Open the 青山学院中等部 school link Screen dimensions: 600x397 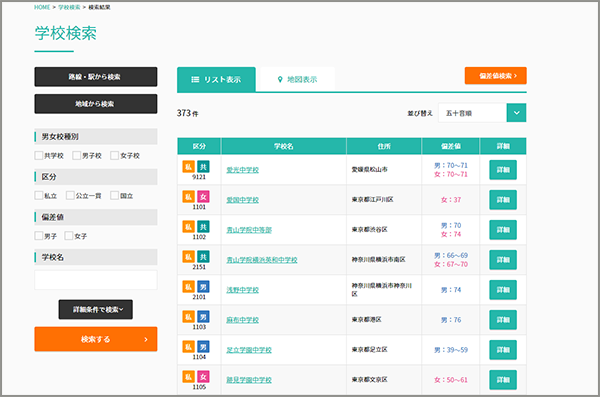coord(249,230)
